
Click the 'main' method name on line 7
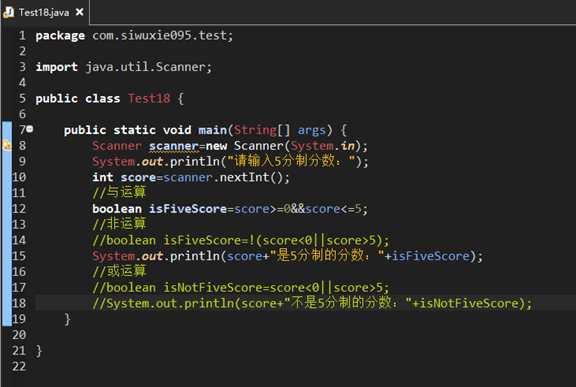(x=213, y=130)
